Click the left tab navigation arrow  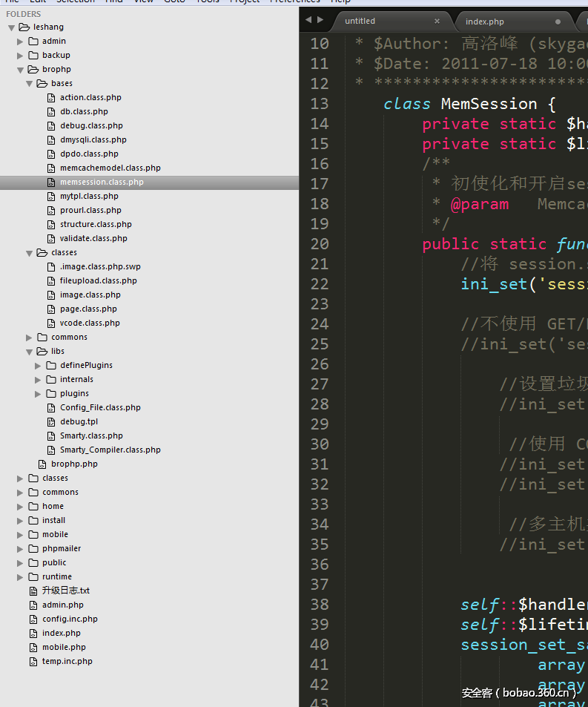click(x=309, y=20)
